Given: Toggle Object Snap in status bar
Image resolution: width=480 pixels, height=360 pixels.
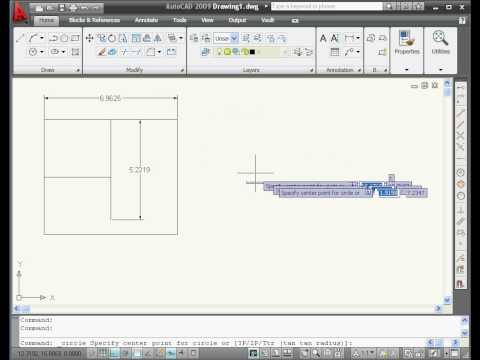Looking at the screenshot, I should pyautogui.click(x=138, y=353).
